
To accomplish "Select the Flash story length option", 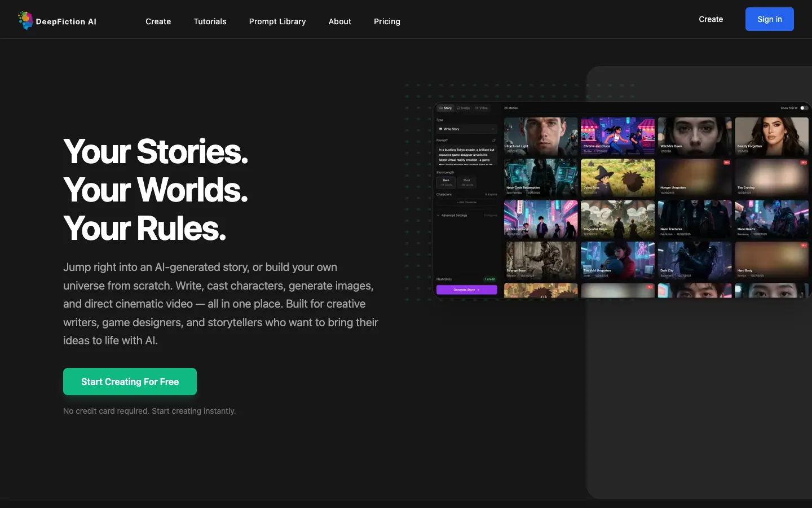I will pos(446,182).
